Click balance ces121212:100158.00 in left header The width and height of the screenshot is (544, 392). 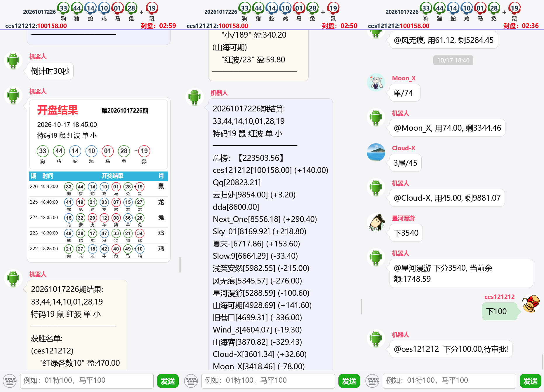click(x=36, y=26)
